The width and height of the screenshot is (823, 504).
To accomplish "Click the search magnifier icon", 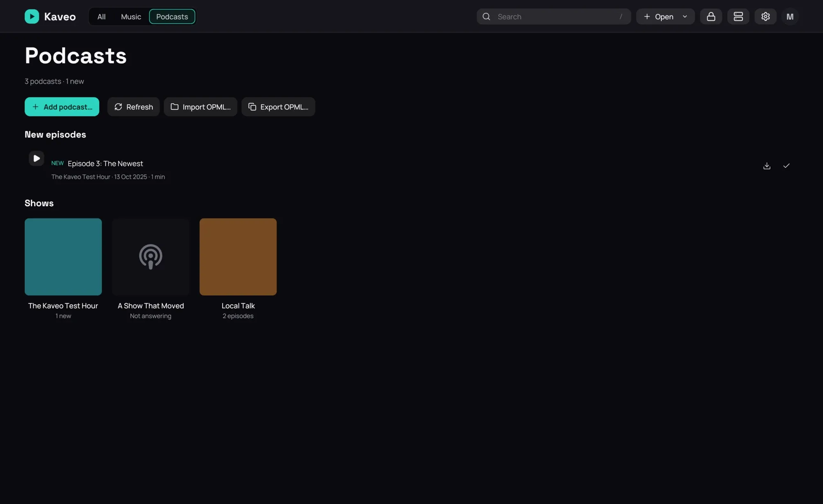I will click(x=486, y=16).
